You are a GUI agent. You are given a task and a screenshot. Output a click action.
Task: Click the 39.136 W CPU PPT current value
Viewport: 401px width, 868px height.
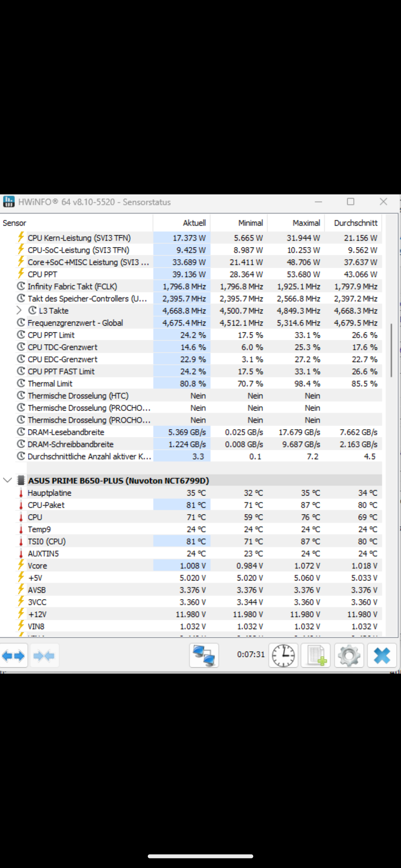(189, 274)
